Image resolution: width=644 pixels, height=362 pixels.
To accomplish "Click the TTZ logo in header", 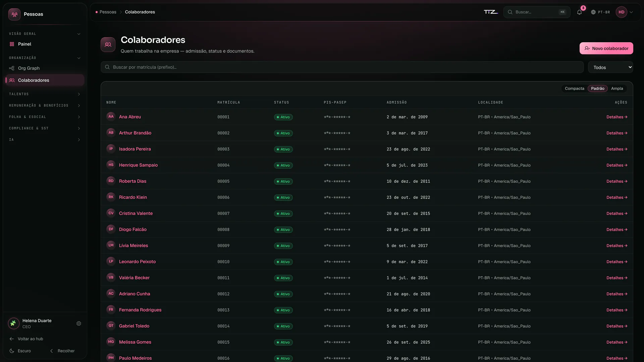I will point(491,12).
